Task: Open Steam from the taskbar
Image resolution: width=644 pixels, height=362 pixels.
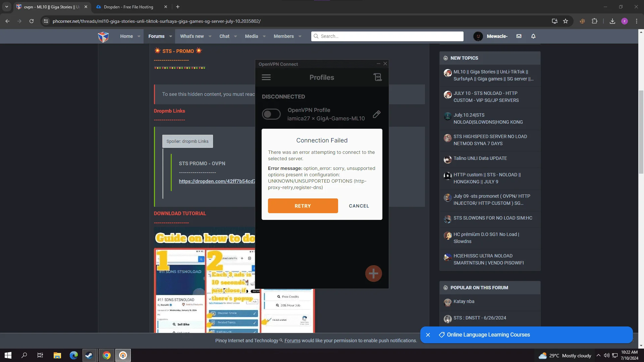Action: point(89,355)
